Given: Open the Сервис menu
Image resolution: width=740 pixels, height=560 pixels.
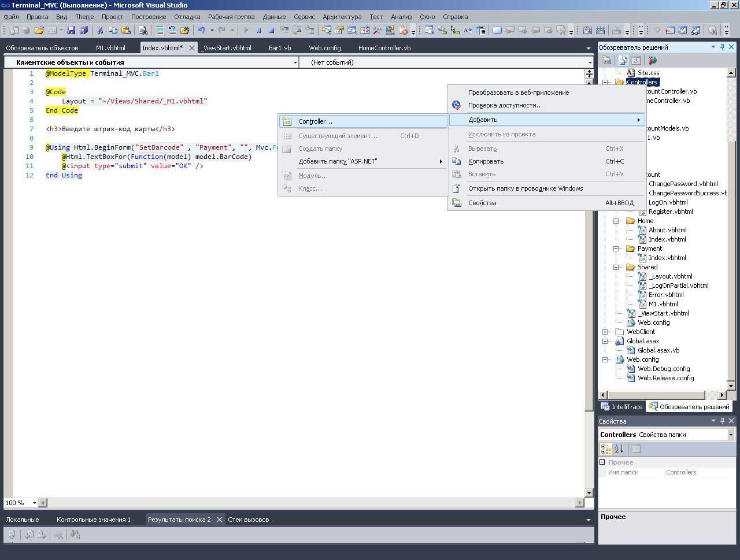Looking at the screenshot, I should (x=304, y=17).
